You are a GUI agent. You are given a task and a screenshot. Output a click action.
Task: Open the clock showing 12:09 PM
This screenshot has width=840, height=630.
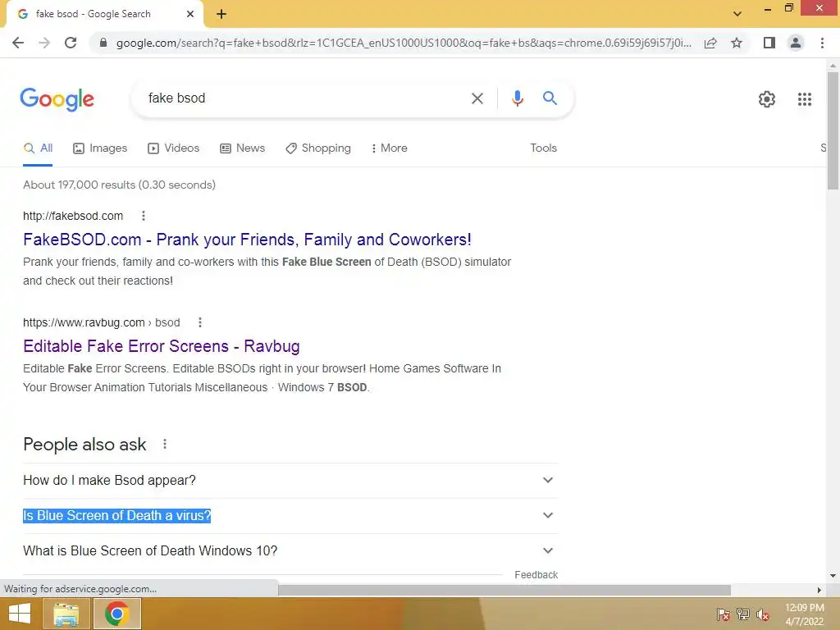coord(804,614)
